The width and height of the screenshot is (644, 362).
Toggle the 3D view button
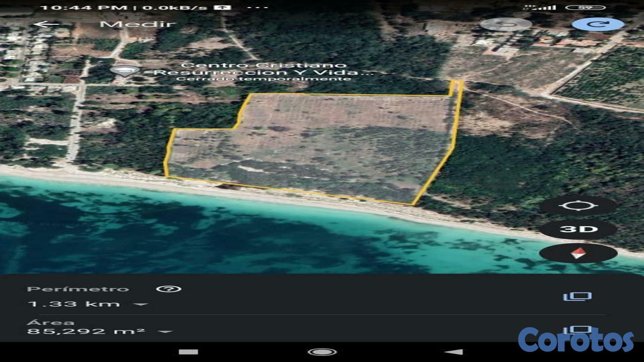(578, 229)
